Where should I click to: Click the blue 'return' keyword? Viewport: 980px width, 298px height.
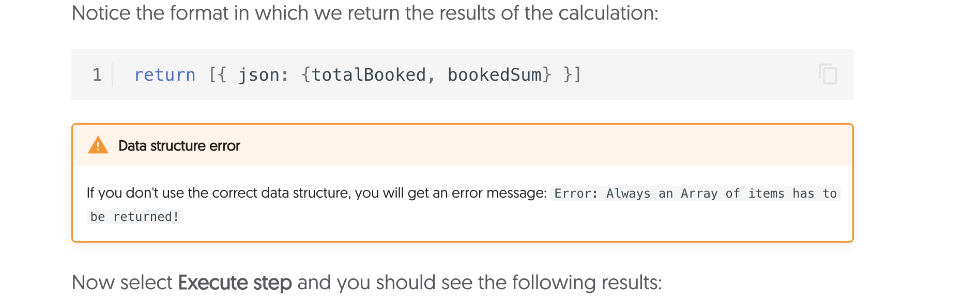coord(164,74)
